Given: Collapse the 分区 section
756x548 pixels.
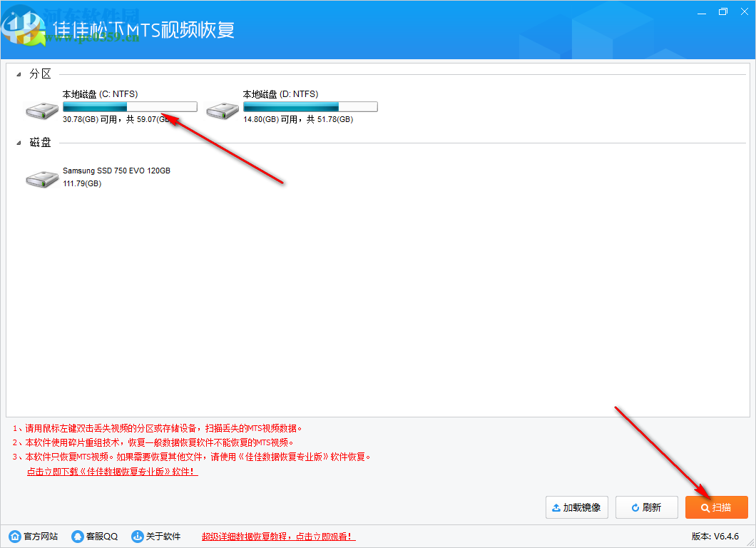Looking at the screenshot, I should pyautogui.click(x=19, y=73).
